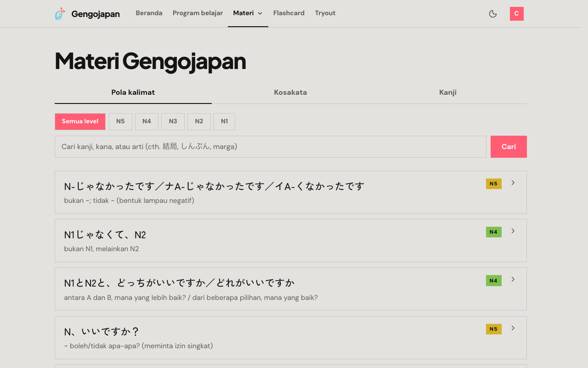Click the Cari search button
The height and width of the screenshot is (368, 588).
[509, 147]
